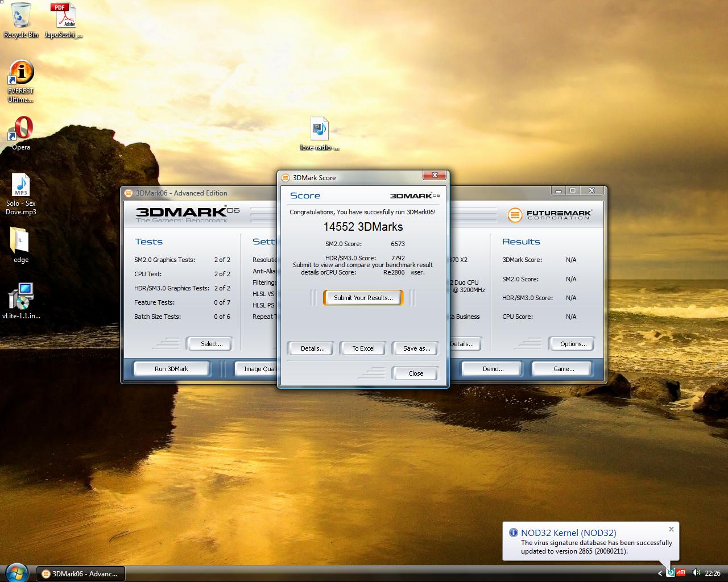
Task: Select the love-radio media file icon
Action: point(320,134)
